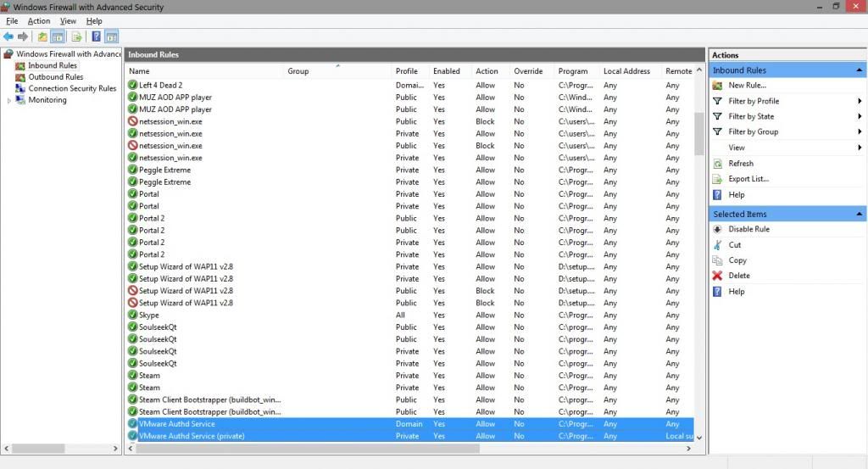The width and height of the screenshot is (868, 469).
Task: Click the Up one level folder toolbar icon
Action: (x=42, y=36)
